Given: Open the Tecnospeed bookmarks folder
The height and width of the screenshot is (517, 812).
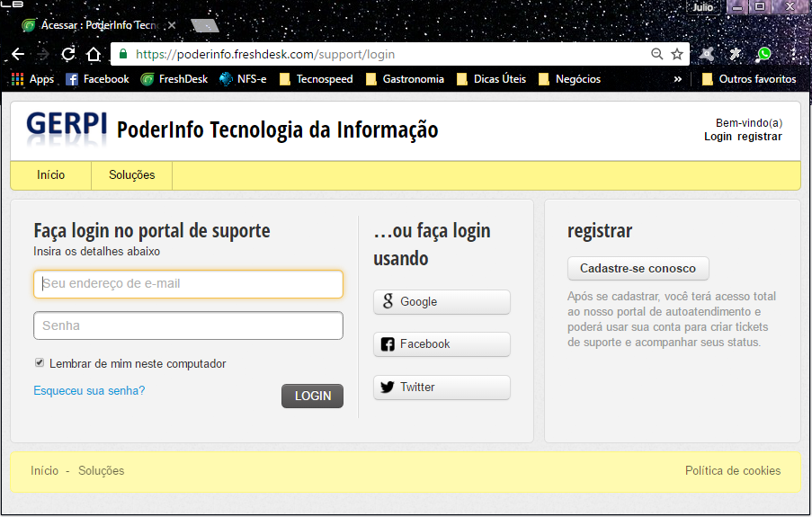Looking at the screenshot, I should (316, 79).
